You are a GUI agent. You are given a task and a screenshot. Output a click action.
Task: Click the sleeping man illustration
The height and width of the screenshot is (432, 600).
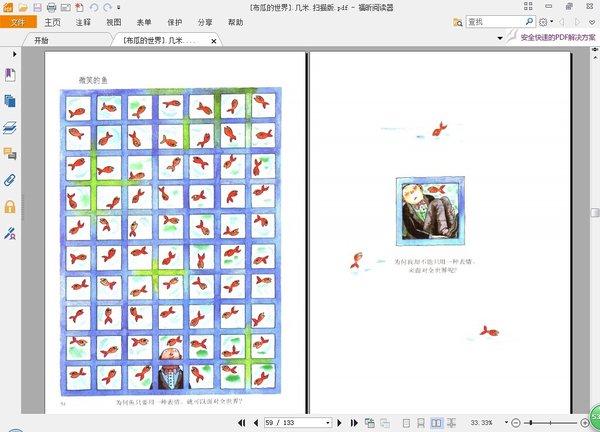(430, 210)
